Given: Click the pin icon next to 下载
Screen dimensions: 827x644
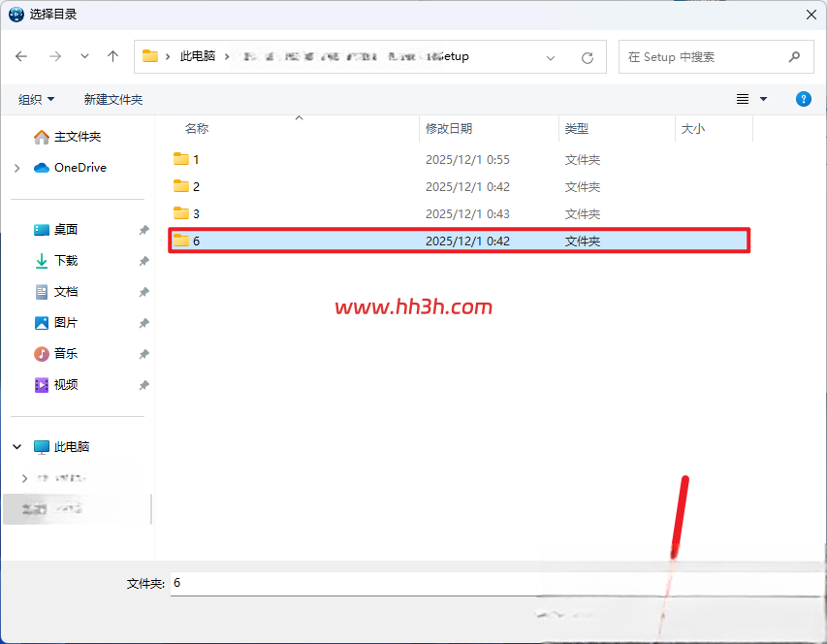Looking at the screenshot, I should (144, 261).
